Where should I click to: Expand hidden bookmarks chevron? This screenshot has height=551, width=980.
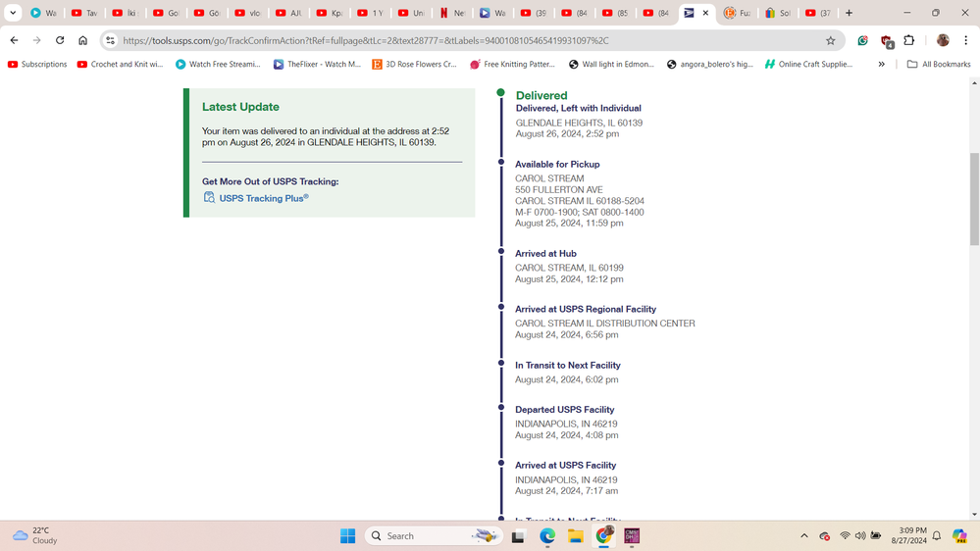(x=881, y=64)
